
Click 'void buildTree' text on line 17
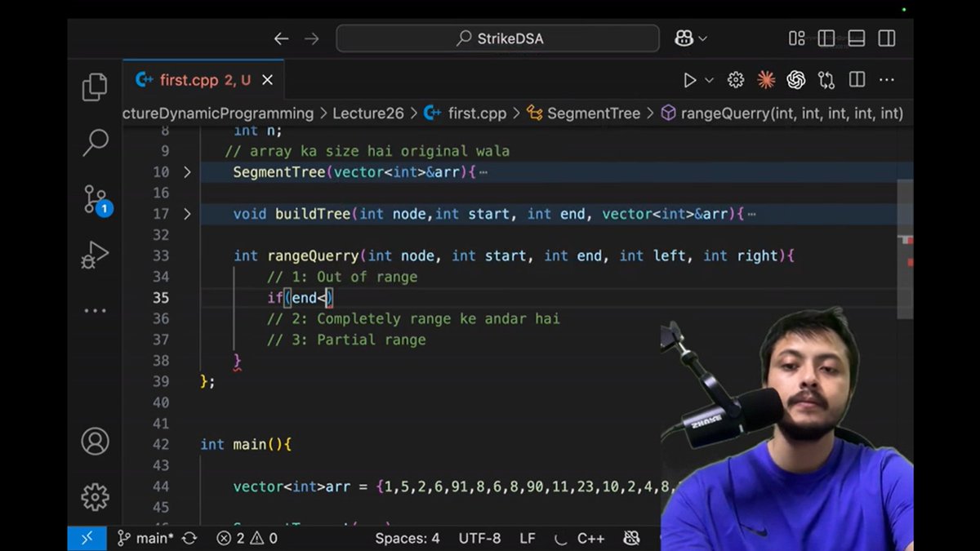(292, 214)
